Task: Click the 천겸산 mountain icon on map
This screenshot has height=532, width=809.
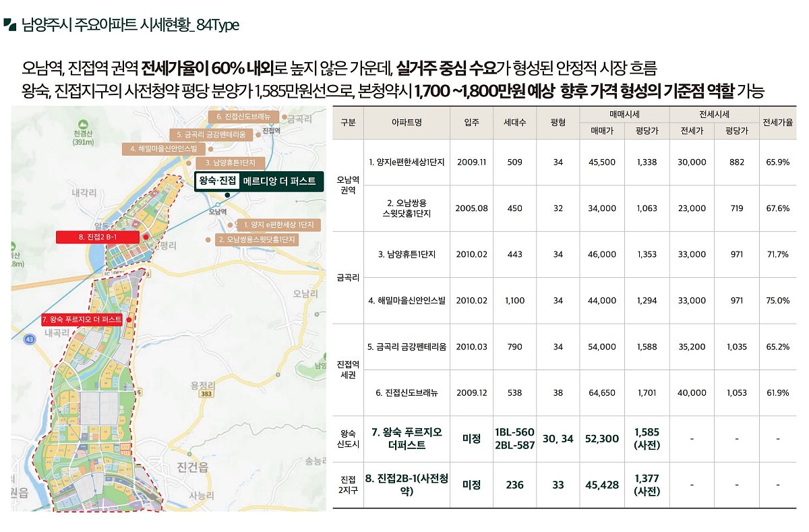Action: click(82, 125)
